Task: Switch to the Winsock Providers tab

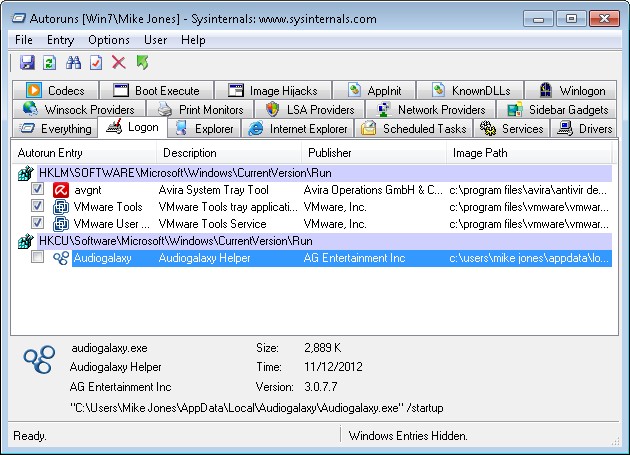Action: pos(79,109)
